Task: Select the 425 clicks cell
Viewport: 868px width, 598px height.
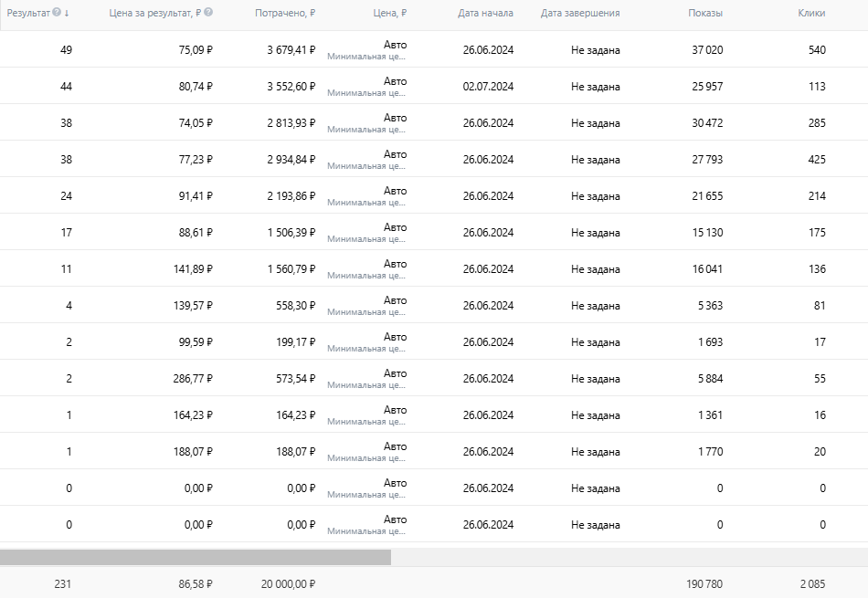Action: [816, 160]
